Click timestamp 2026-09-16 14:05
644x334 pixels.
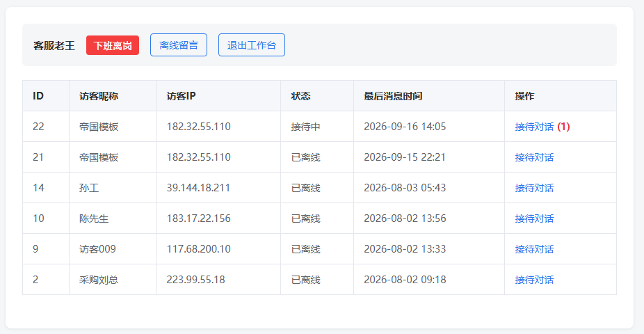405,127
